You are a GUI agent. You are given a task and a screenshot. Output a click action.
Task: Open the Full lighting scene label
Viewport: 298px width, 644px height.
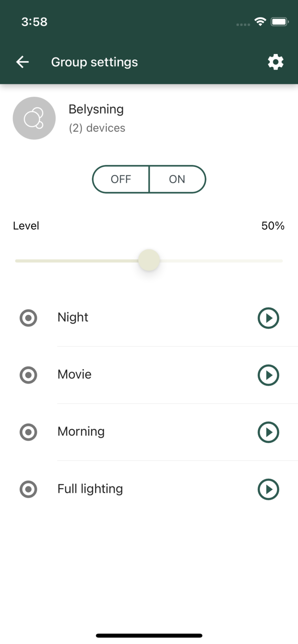point(90,489)
